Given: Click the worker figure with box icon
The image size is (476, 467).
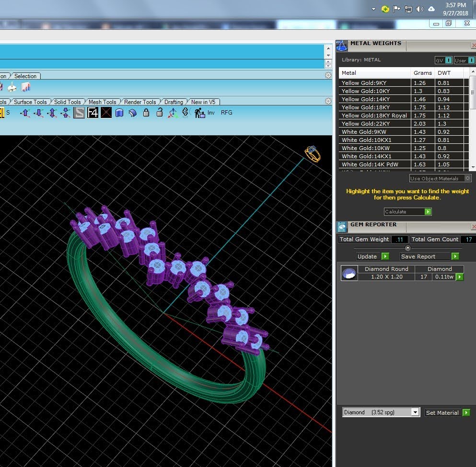Looking at the screenshot, I should click(199, 113).
